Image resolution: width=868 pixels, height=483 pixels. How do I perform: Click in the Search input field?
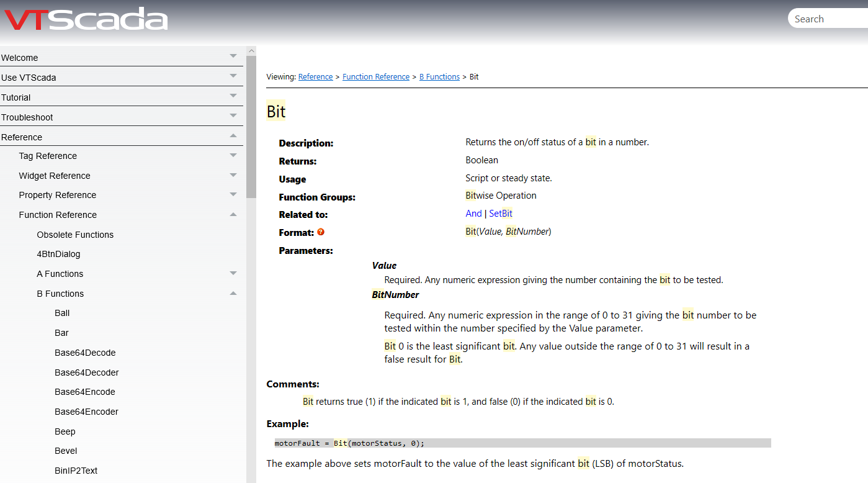coord(828,19)
